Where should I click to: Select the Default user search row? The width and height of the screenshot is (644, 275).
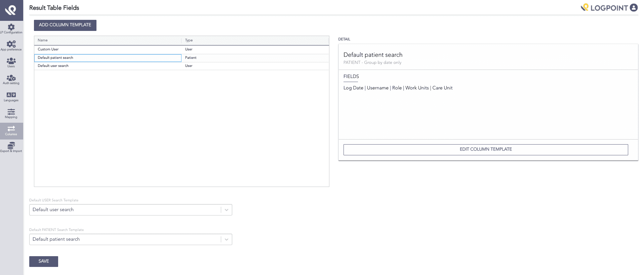click(x=53, y=66)
